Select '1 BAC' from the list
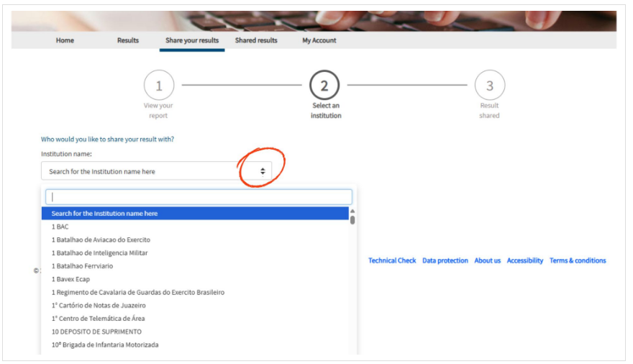The image size is (633, 364). (60, 227)
